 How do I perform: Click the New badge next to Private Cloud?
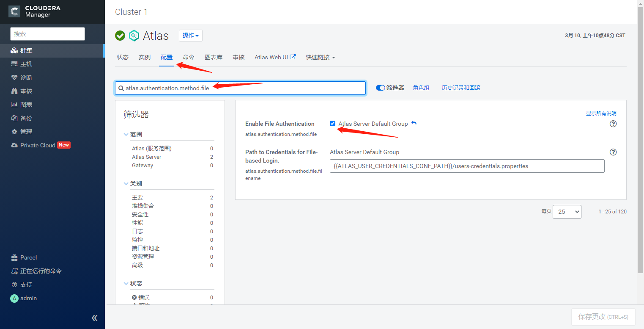point(64,145)
